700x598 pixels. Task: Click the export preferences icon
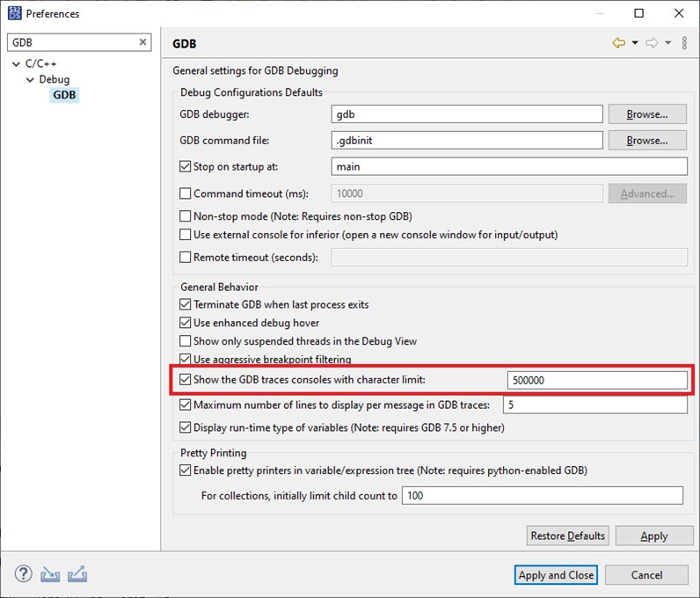click(x=77, y=574)
